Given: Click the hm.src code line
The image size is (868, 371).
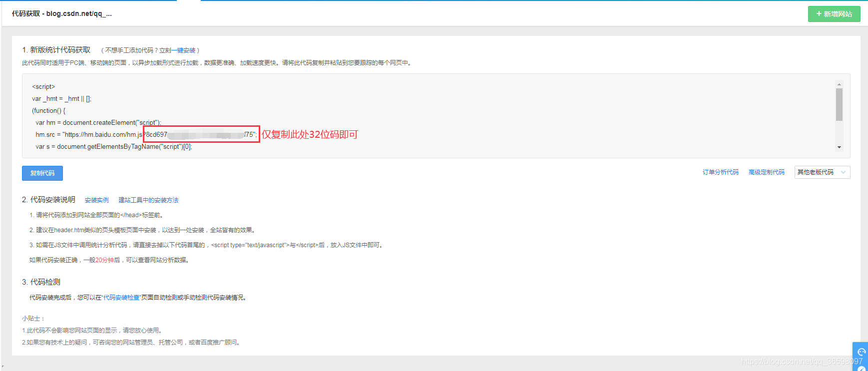Looking at the screenshot, I should tap(146, 134).
